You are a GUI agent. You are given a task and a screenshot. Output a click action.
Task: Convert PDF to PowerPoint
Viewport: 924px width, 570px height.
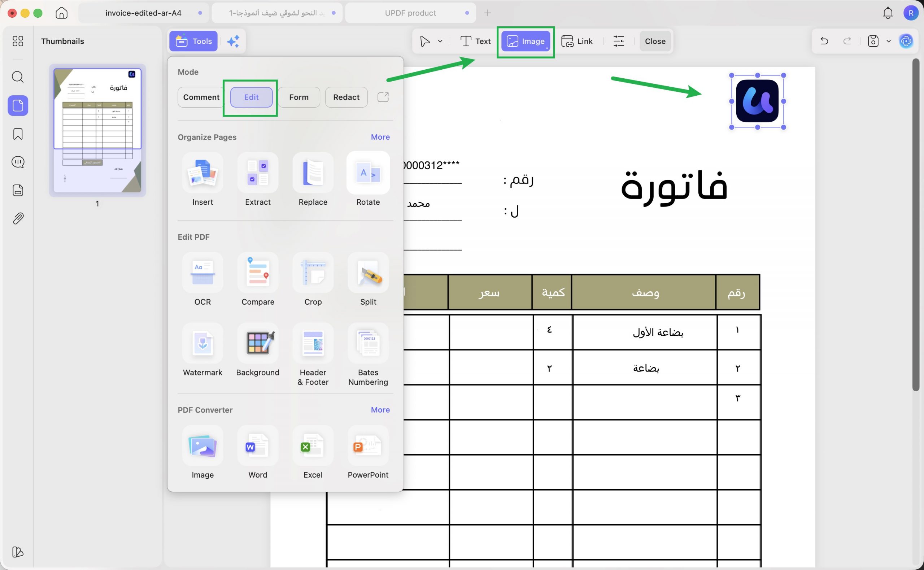point(368,453)
